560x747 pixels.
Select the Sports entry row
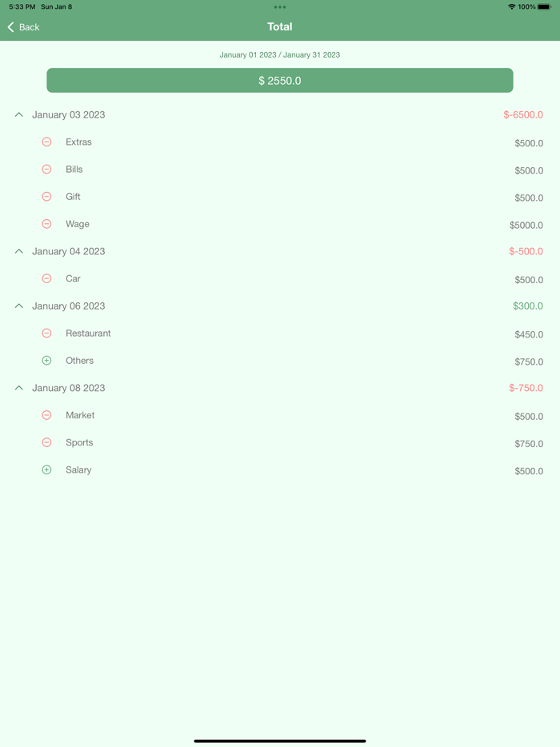(x=280, y=442)
